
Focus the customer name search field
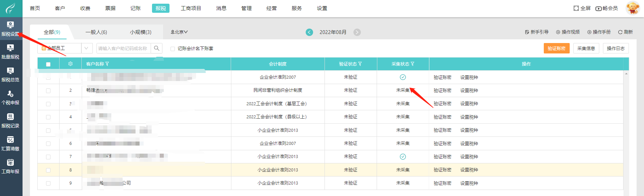123,48
